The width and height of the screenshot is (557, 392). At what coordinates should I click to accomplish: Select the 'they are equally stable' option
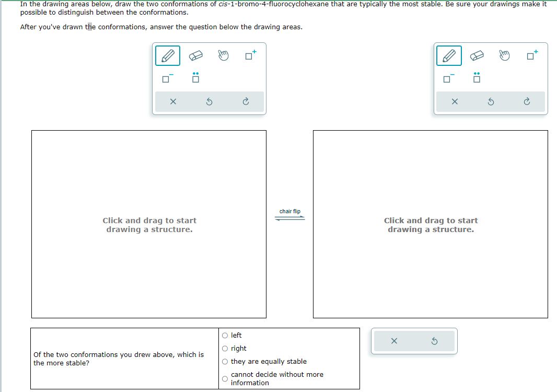click(x=225, y=361)
